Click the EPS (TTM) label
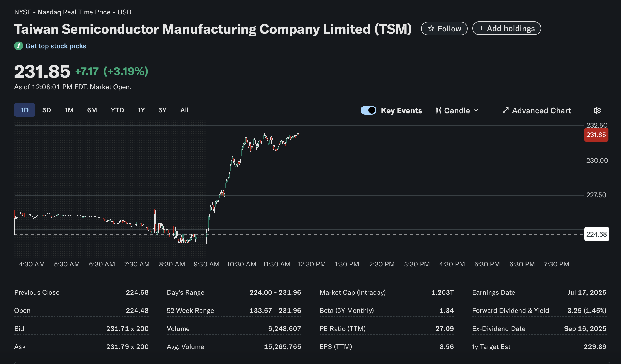The image size is (621, 364). pos(336,347)
